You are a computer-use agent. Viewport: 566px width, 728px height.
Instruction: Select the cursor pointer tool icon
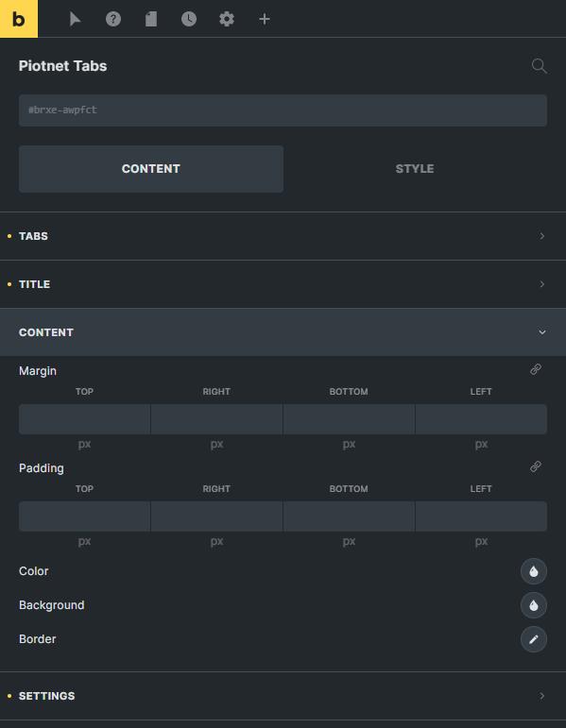coord(75,19)
